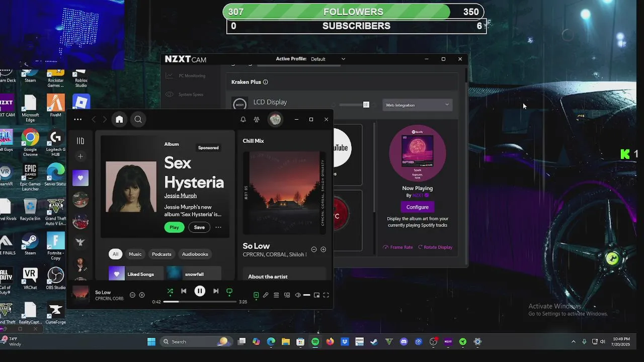This screenshot has height=362, width=644.
Task: Expand Your Library in Spotify sidebar
Action: click(80, 141)
